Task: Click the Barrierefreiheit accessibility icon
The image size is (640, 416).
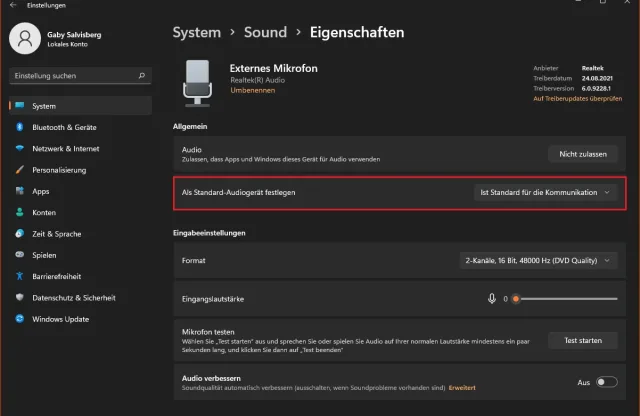Action: pos(19,276)
